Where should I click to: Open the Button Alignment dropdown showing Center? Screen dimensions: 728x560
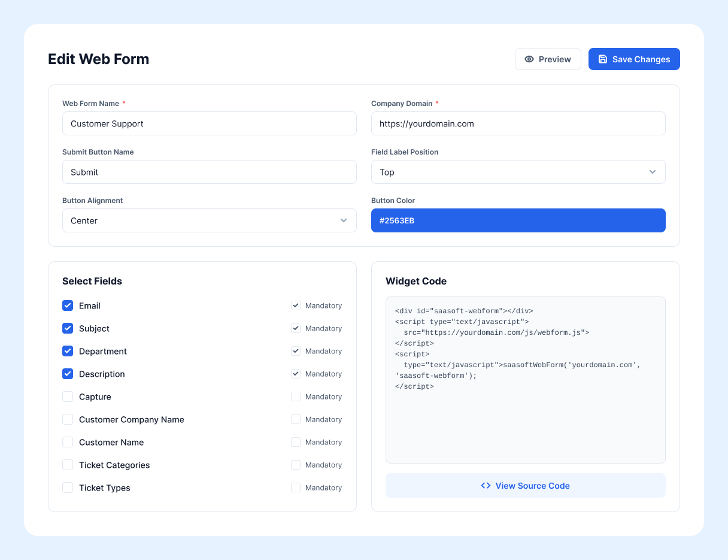(x=210, y=220)
